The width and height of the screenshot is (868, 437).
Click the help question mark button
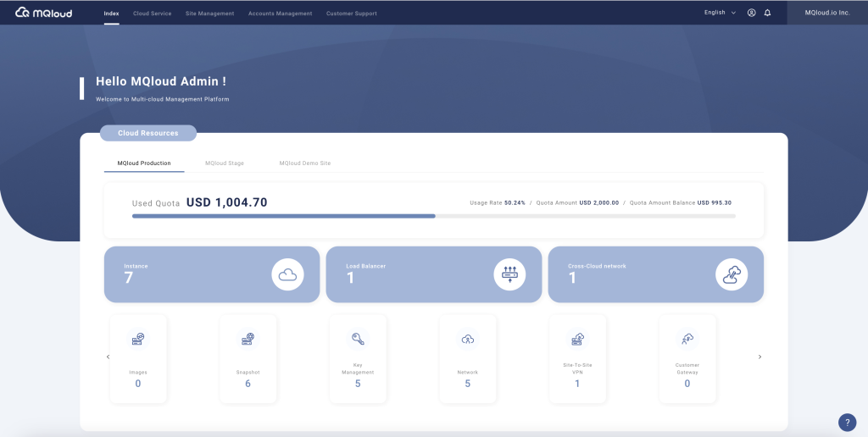pos(847,423)
